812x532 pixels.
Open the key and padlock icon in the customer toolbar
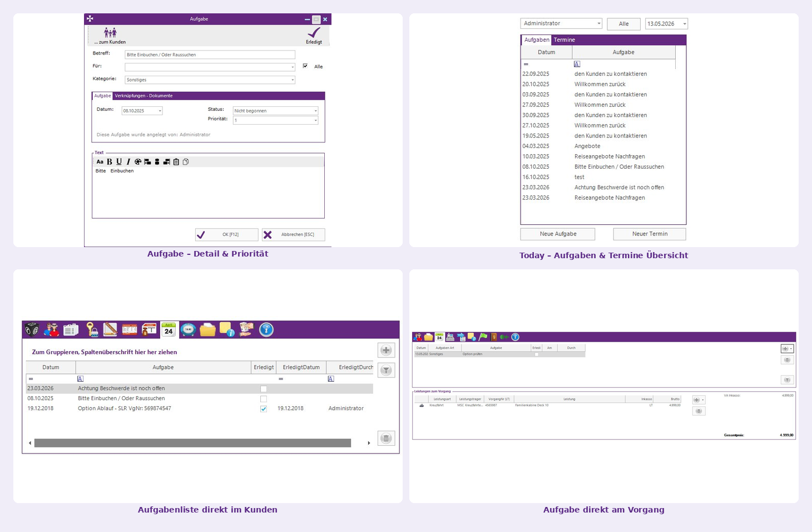pyautogui.click(x=92, y=329)
